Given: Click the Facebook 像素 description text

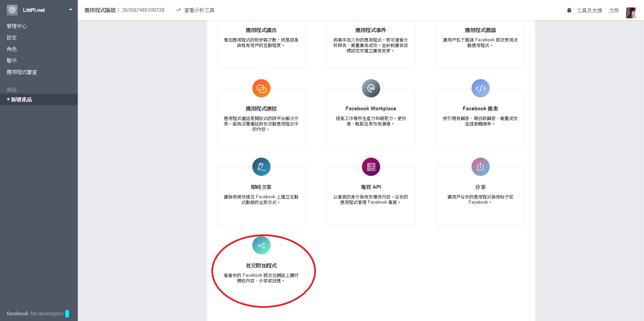Looking at the screenshot, I should [x=480, y=121].
